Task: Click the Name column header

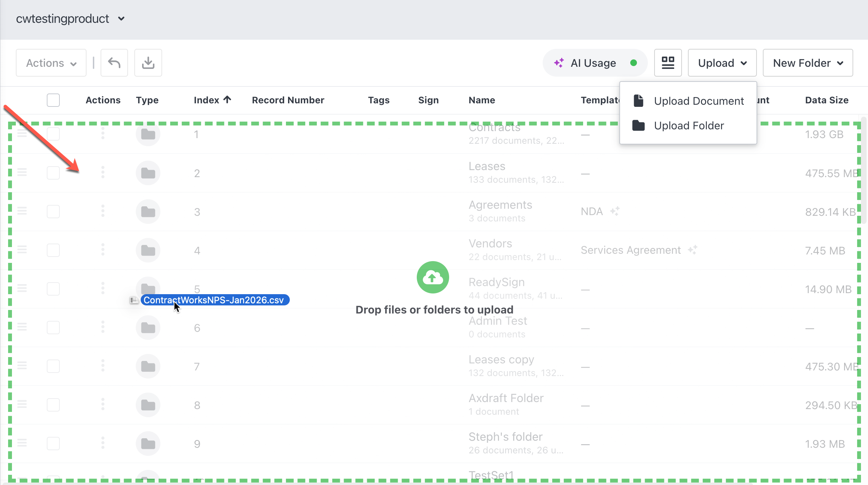Action: coord(482,100)
